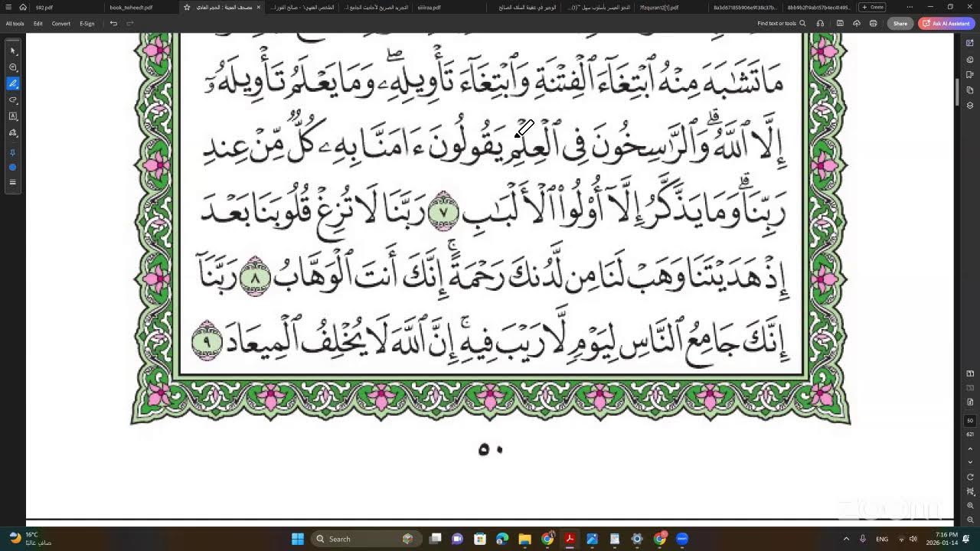Rotate the page view

tap(970, 477)
